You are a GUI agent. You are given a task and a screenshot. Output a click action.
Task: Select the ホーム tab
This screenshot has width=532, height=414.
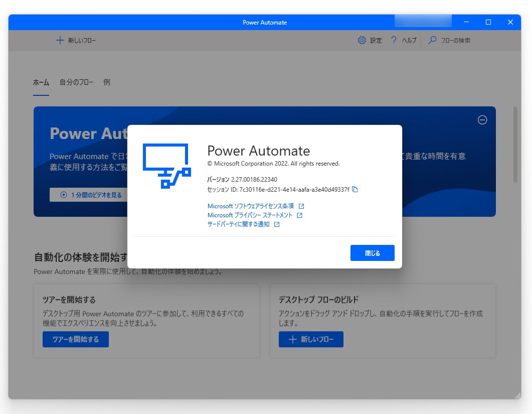point(41,82)
